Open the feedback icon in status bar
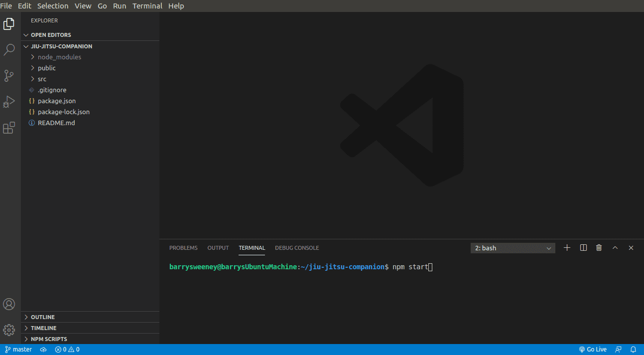This screenshot has height=355, width=644. coord(619,350)
